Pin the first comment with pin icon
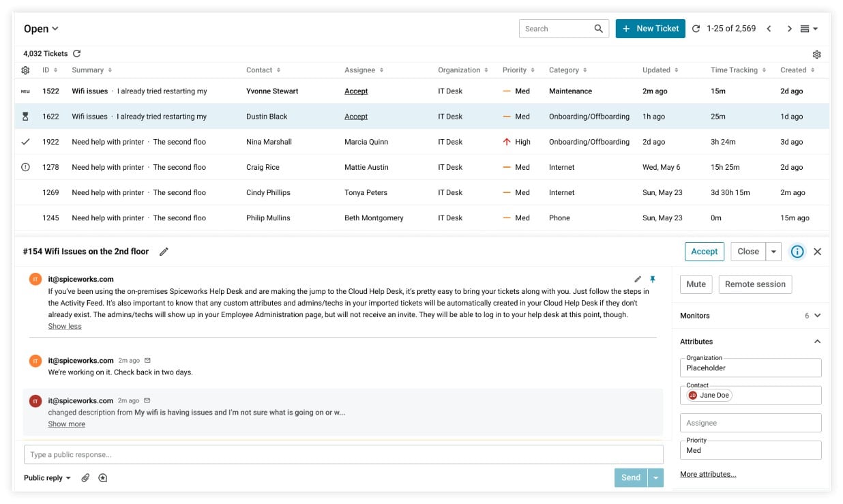 tap(652, 280)
